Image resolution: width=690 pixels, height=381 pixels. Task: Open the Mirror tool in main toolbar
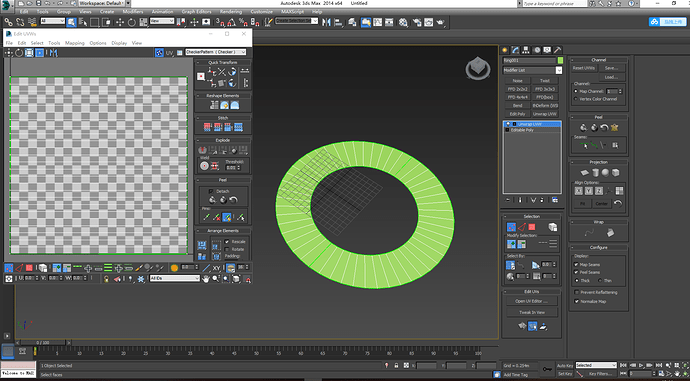pyautogui.click(x=326, y=22)
